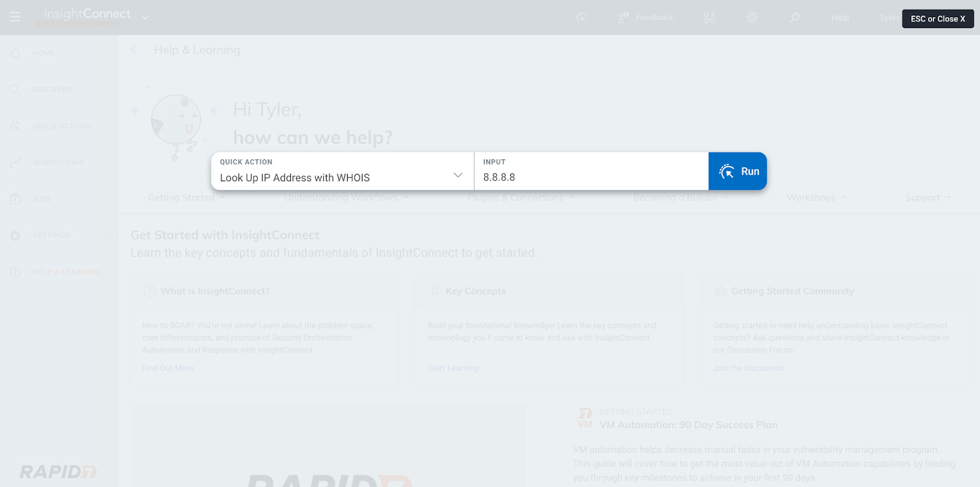Open the hamburger menu icon
The image size is (980, 487).
coord(15,17)
